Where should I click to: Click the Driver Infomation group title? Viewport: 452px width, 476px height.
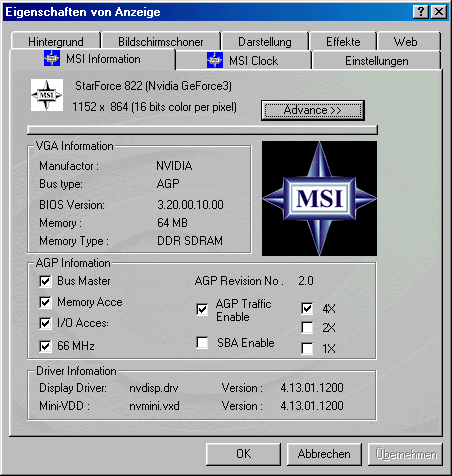pos(76,371)
